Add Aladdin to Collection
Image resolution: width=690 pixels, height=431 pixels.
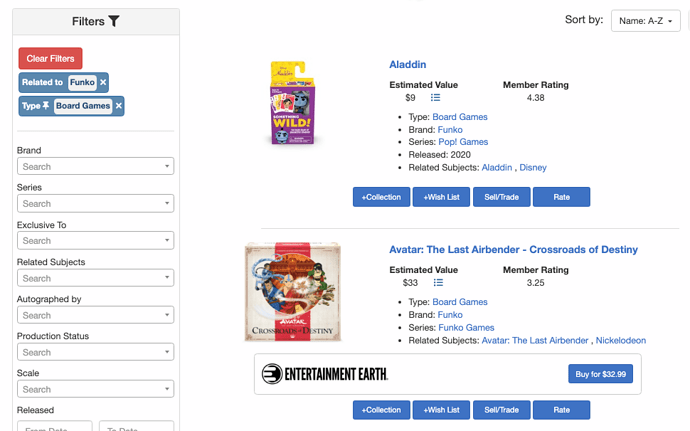[x=381, y=197]
